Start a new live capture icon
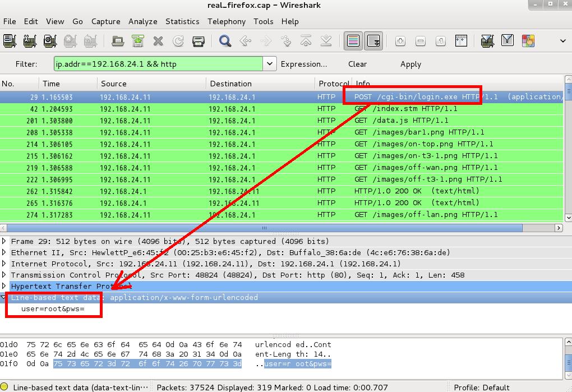Screen dimensions: 572x392 click(x=50, y=41)
